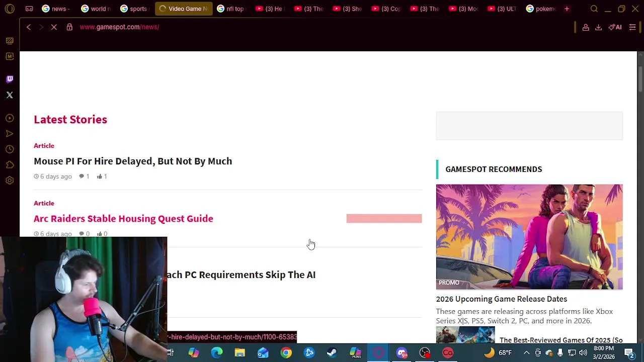This screenshot has width=644, height=362.
Task: Open Microsoft Edge from the taskbar
Action: 216,353
